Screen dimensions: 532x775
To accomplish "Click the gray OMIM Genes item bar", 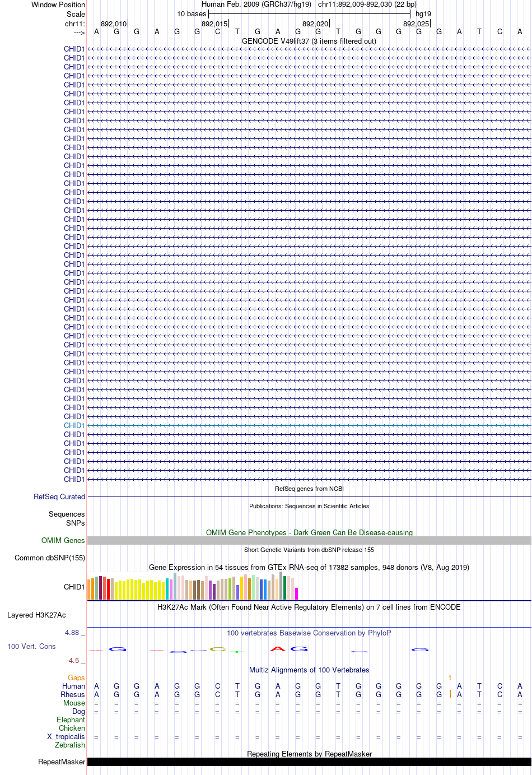I will pyautogui.click(x=309, y=540).
